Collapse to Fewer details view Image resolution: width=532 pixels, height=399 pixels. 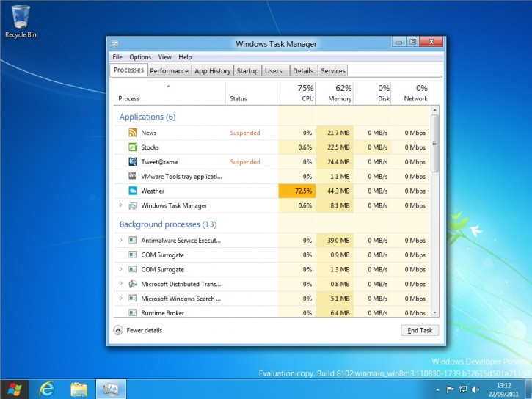(138, 330)
